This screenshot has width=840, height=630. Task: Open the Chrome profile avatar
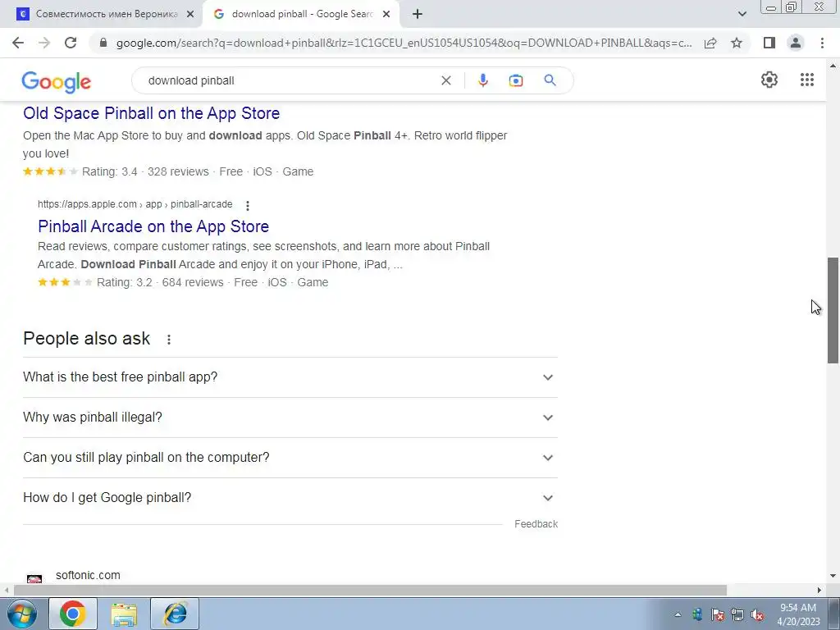[x=796, y=43]
